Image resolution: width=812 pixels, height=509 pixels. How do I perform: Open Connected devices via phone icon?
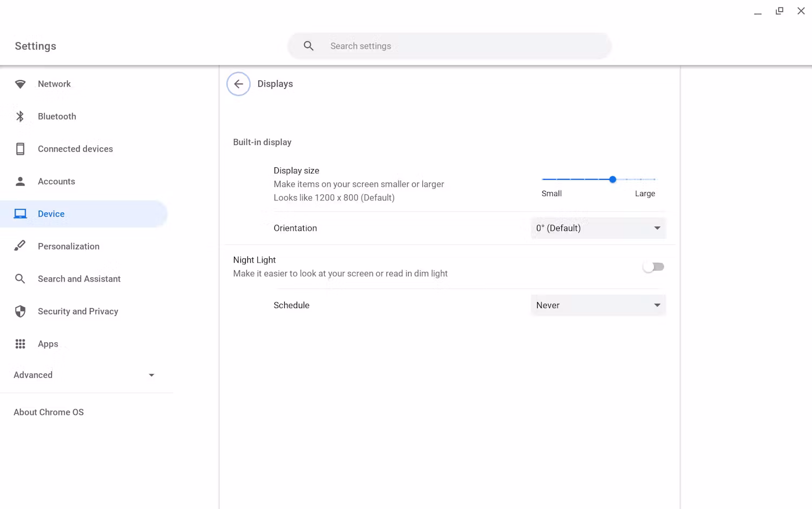click(x=20, y=149)
